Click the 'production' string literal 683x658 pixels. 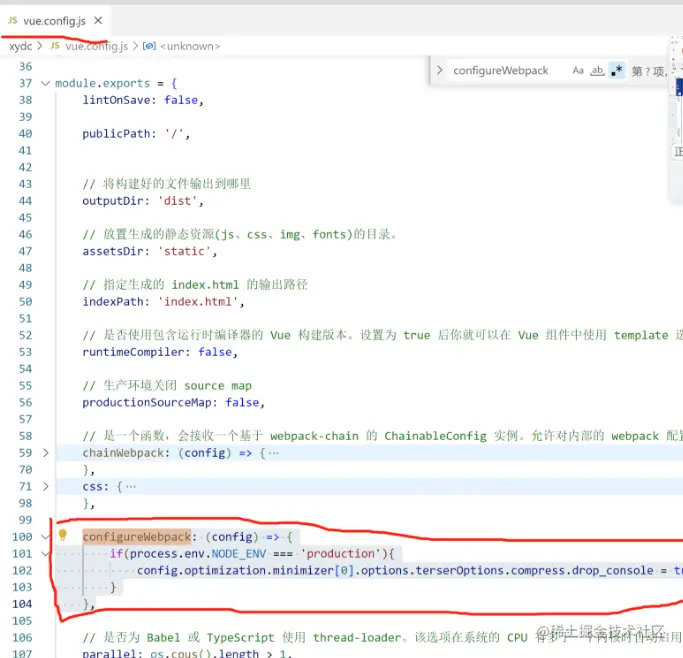click(341, 553)
